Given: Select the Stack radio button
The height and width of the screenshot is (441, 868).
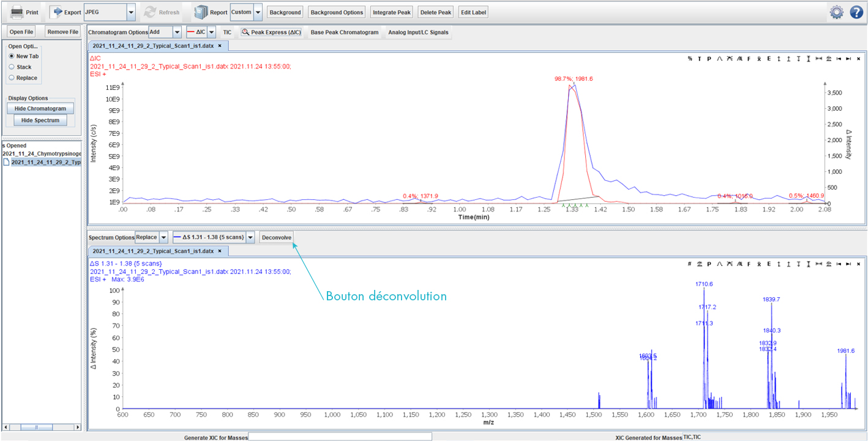Looking at the screenshot, I should 12,67.
